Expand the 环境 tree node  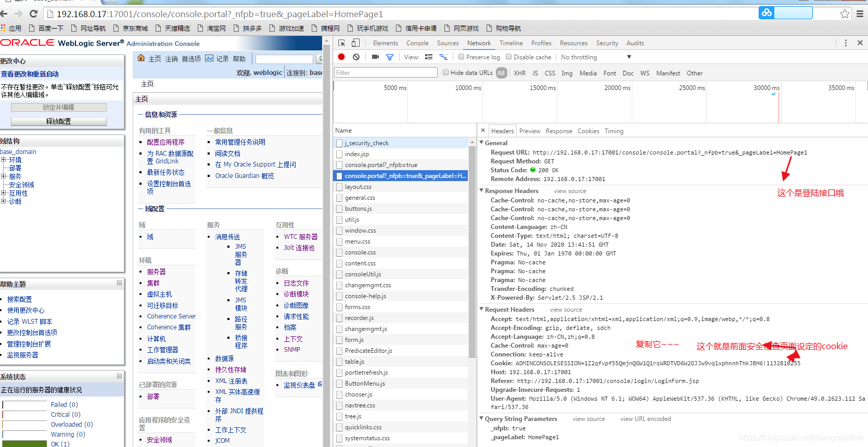[3, 160]
